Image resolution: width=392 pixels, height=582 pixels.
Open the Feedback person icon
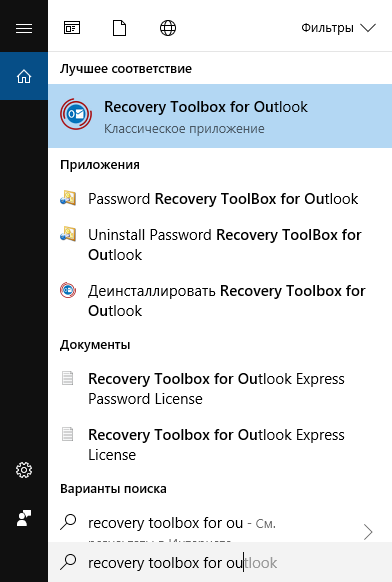point(24,518)
